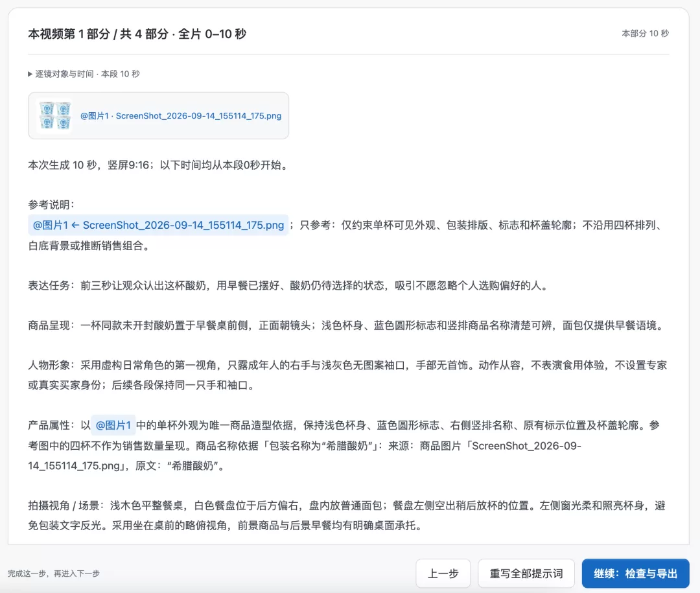Click the 人物形象 paragraph text
700x593 pixels.
[347, 375]
